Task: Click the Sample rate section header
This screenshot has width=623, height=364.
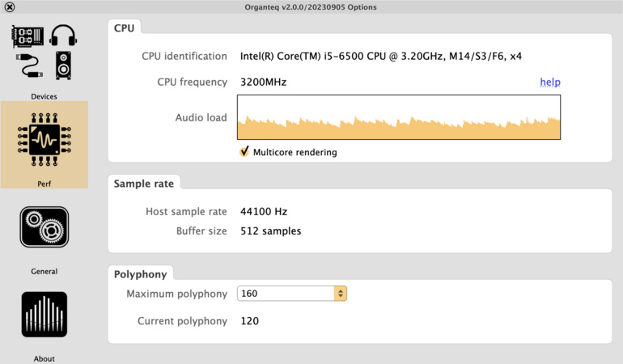Action: tap(144, 184)
